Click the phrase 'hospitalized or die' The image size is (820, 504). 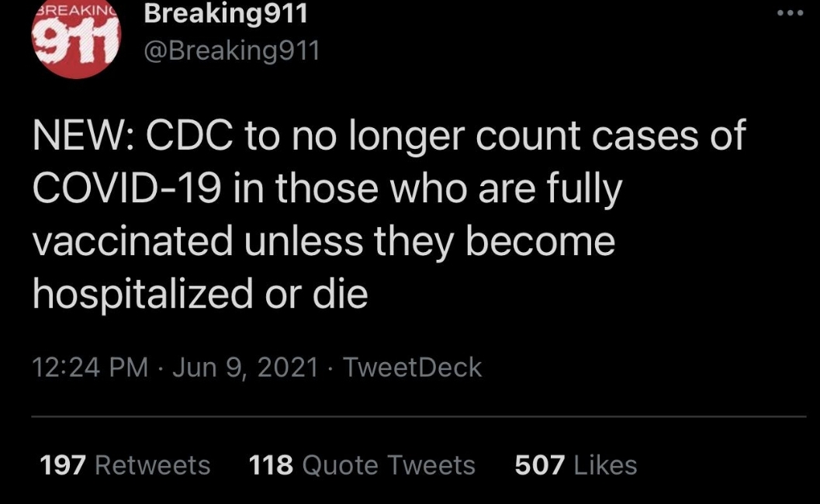tap(200, 295)
